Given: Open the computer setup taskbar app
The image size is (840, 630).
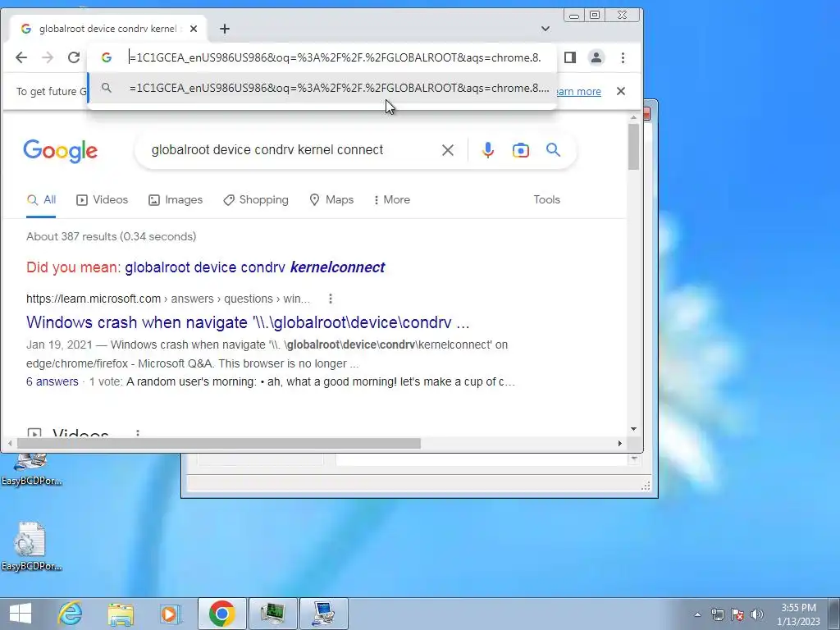Looking at the screenshot, I should (323, 614).
